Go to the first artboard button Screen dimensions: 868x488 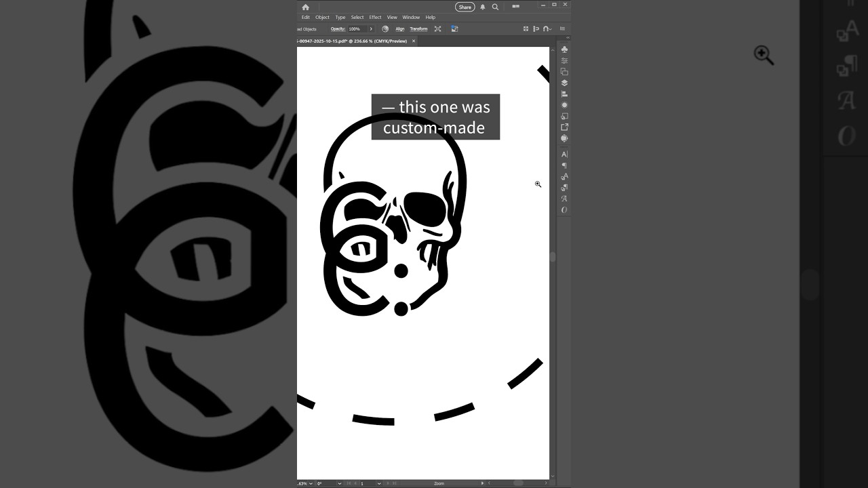(x=349, y=483)
